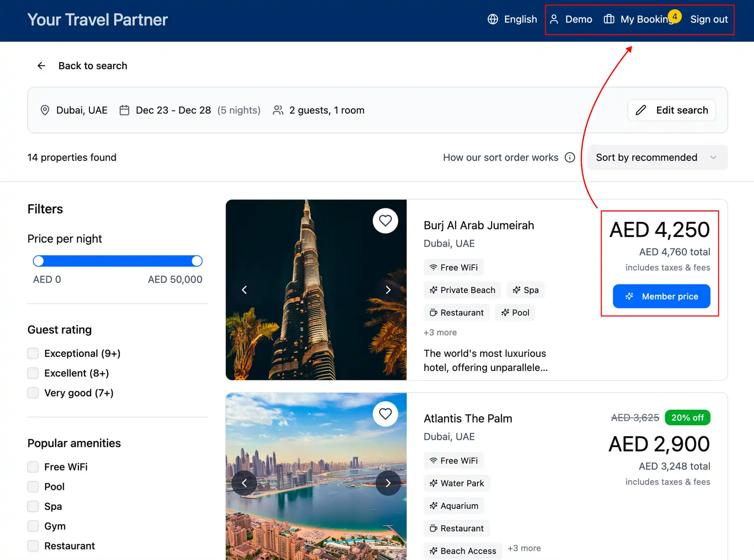Screen dimensions: 754x560
Task: Show previous photo of Atlantis The Palm
Action: point(244,483)
